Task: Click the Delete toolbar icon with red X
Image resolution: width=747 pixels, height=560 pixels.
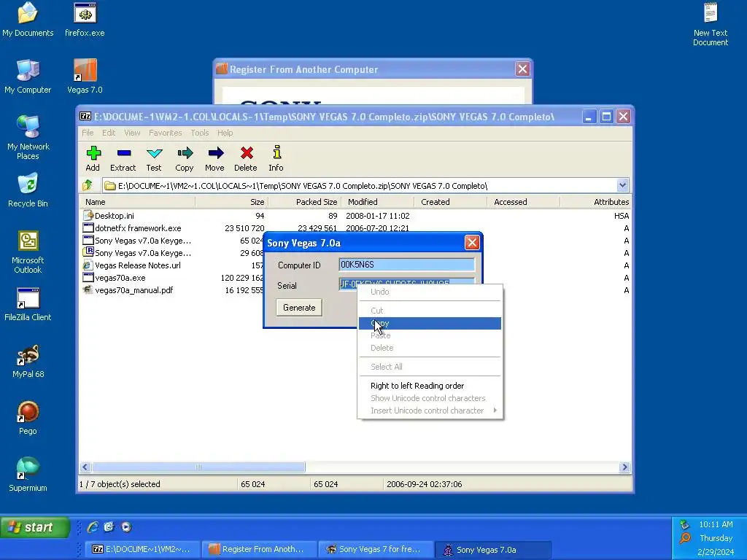Action: 246,158
